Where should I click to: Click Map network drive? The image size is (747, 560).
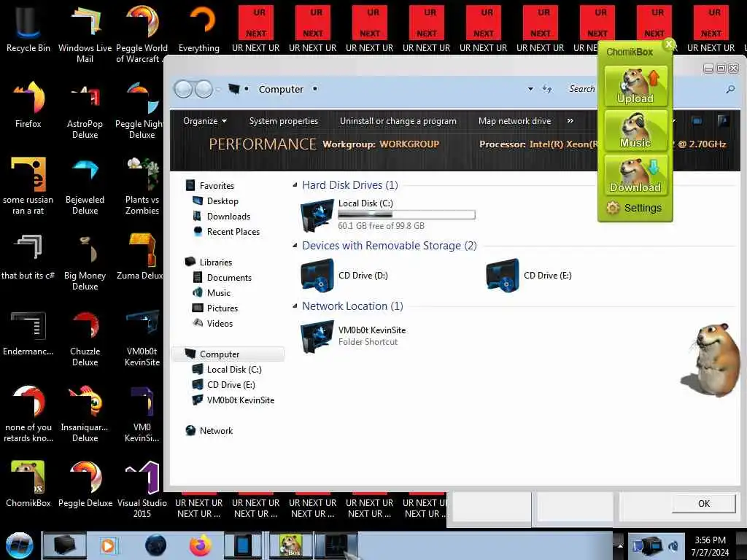[x=514, y=121]
